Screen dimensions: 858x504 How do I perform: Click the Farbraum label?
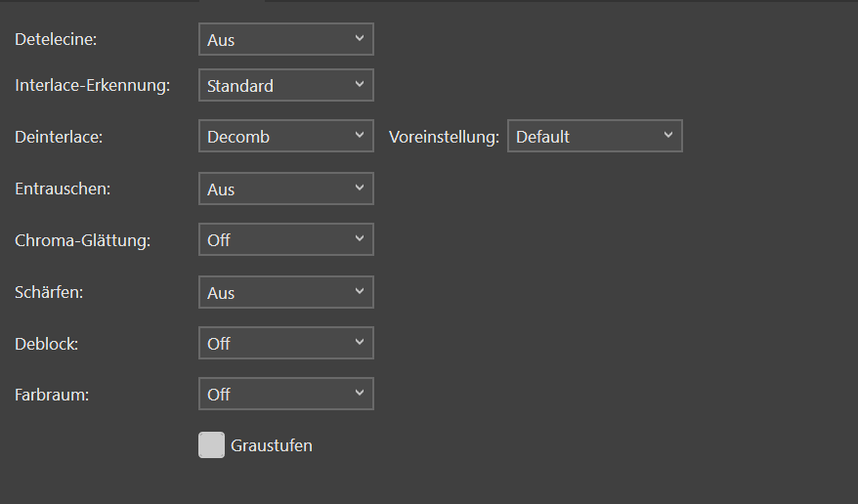[52, 395]
